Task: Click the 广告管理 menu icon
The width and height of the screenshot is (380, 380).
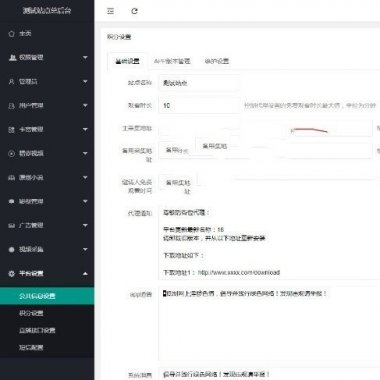Action: [12, 226]
